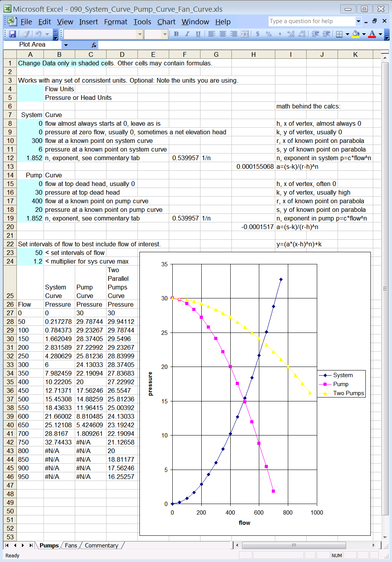The height and width of the screenshot is (562, 392).
Task: Open the Undo history dropdown arrow
Action: [47, 34]
